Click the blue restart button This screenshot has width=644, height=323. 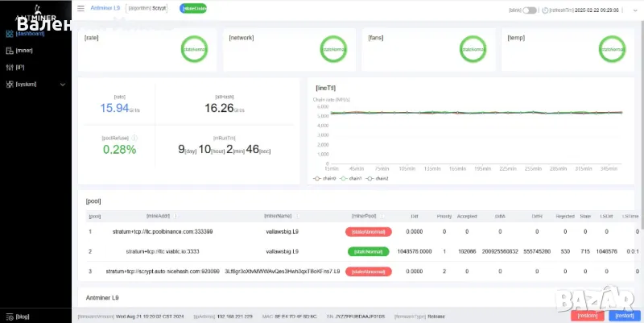click(x=625, y=316)
